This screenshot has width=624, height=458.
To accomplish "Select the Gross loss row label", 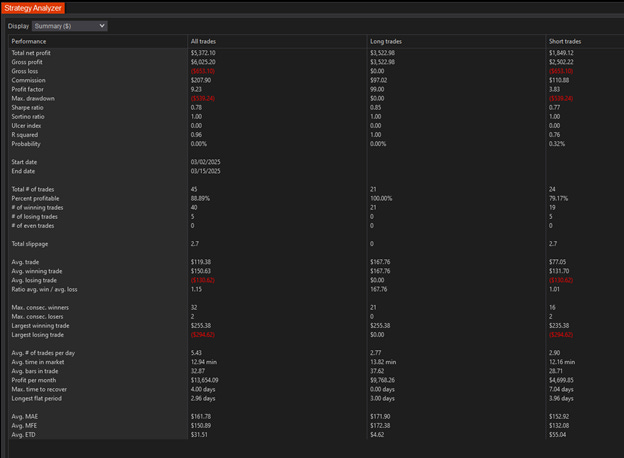I will 25,71.
